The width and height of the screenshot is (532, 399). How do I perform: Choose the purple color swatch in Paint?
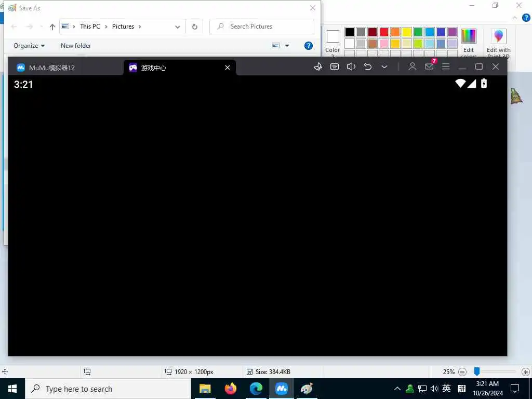click(x=453, y=32)
